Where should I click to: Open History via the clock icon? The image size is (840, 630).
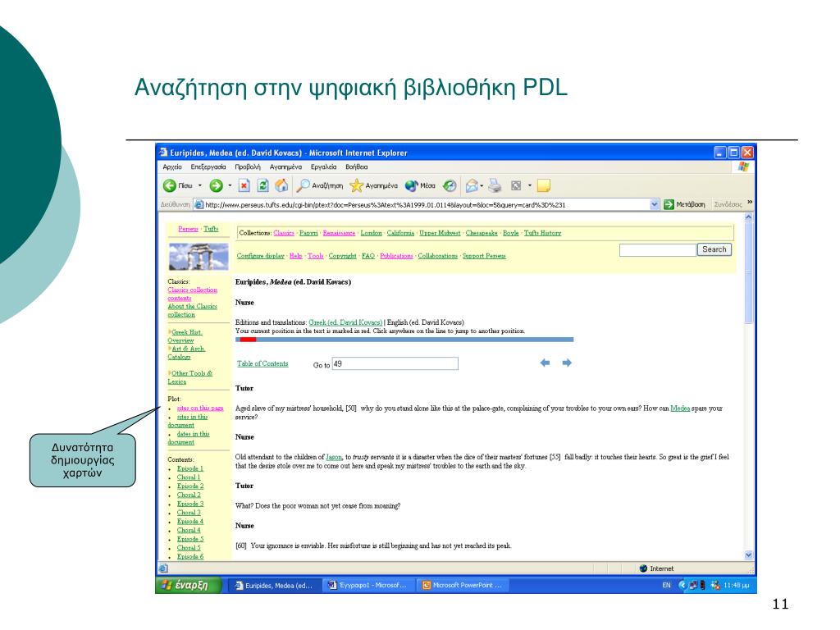[450, 186]
